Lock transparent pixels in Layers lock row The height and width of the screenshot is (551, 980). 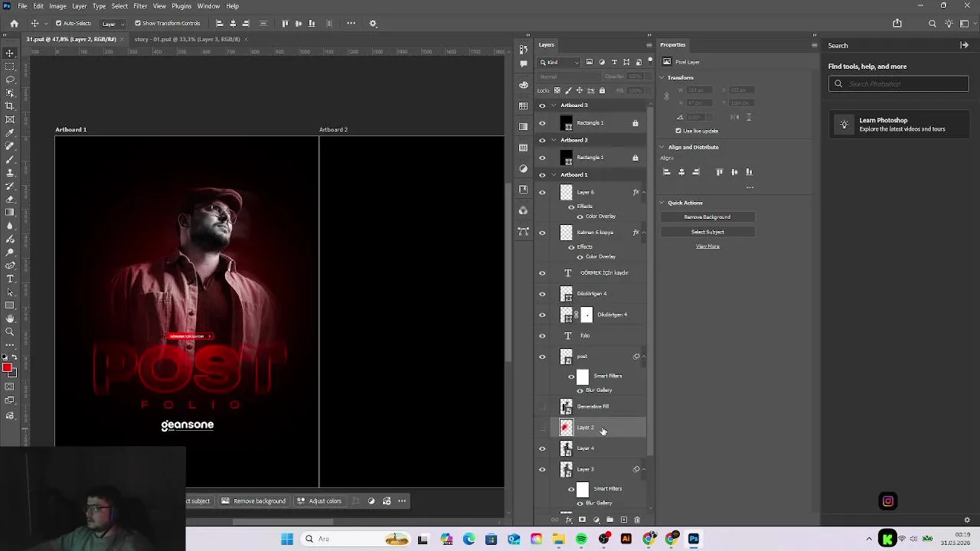[x=557, y=90]
